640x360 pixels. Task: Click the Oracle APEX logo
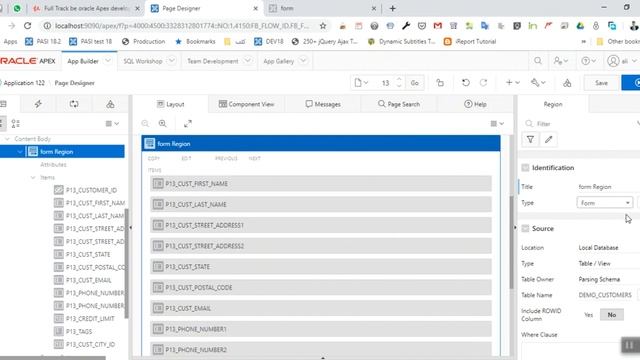(x=28, y=61)
